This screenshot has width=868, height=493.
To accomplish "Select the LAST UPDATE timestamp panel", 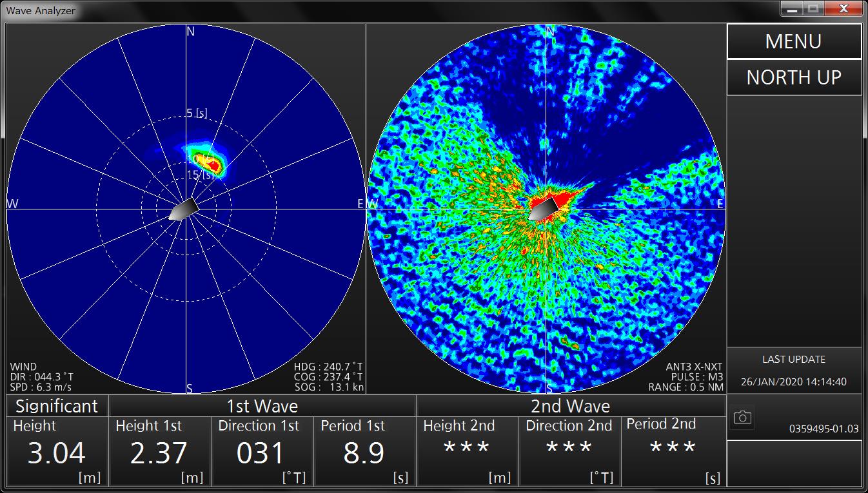I will [794, 371].
